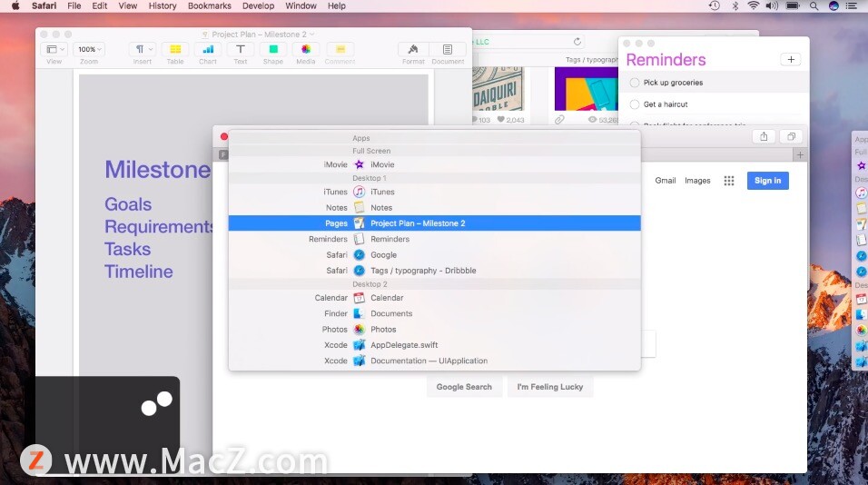The height and width of the screenshot is (485, 868).
Task: Select the Finder Documents row
Action: 435,313
